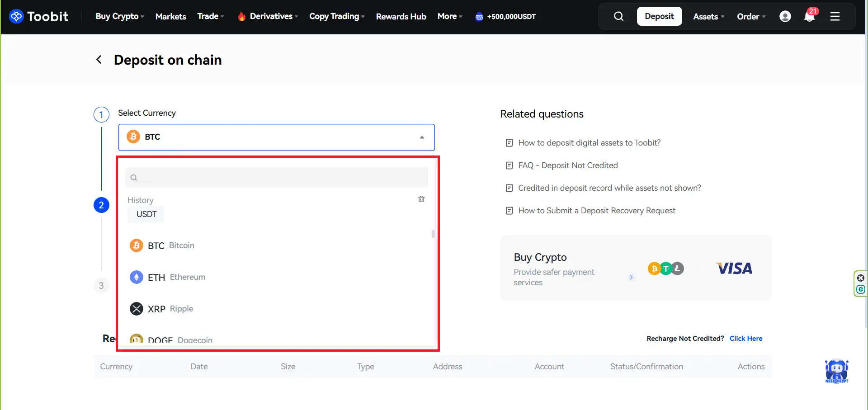
Task: Go back using the left arrow
Action: [99, 60]
